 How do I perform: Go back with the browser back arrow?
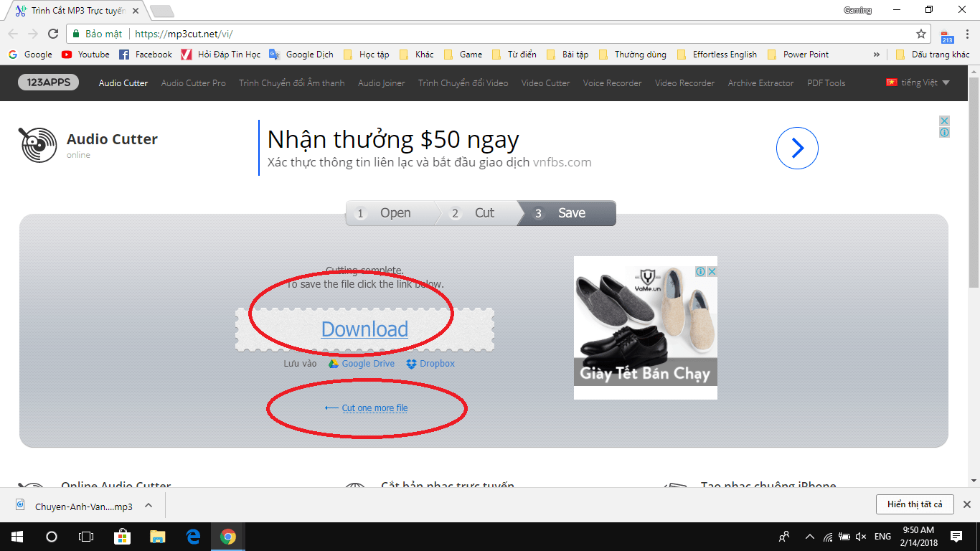pos(13,33)
